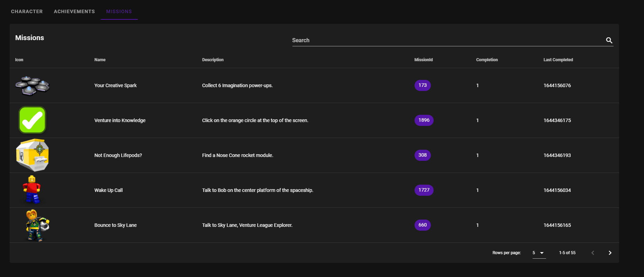Click completion count for Wake Up Call

pyautogui.click(x=478, y=190)
